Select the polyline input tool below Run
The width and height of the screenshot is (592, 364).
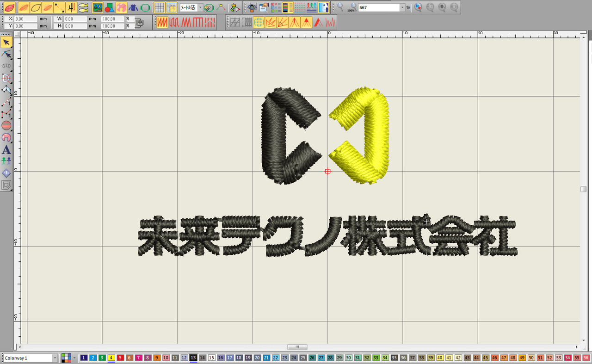click(6, 114)
